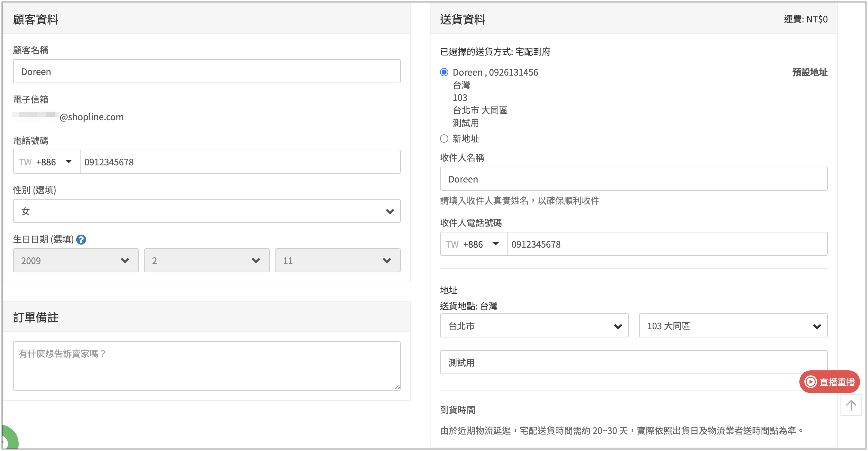The image size is (868, 451).
Task: Open the birth year 2009 dropdown
Action: click(x=76, y=260)
